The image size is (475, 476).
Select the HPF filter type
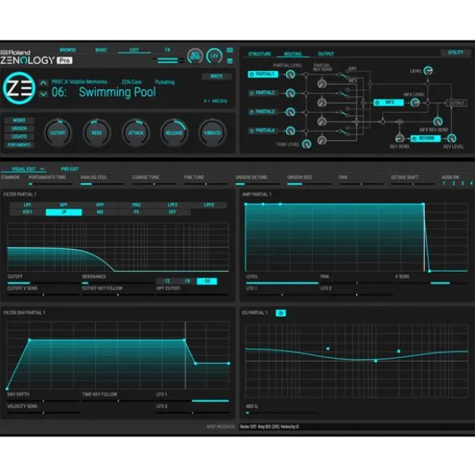tap(100, 205)
